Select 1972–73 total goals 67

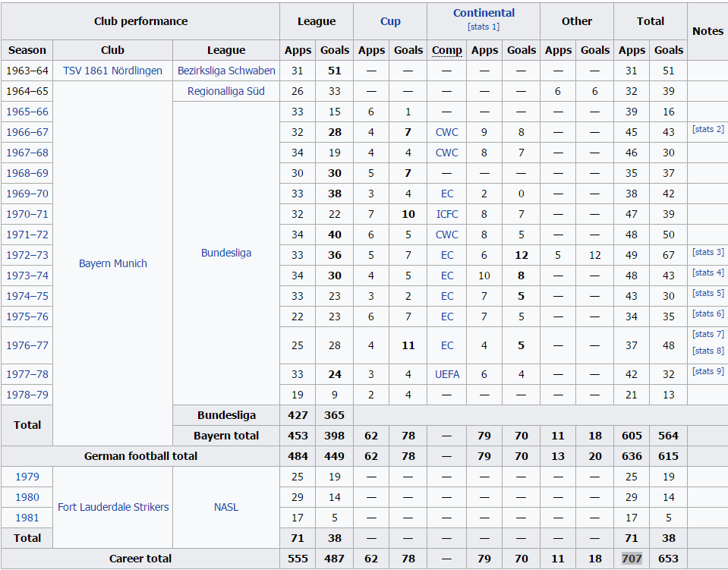pos(669,255)
